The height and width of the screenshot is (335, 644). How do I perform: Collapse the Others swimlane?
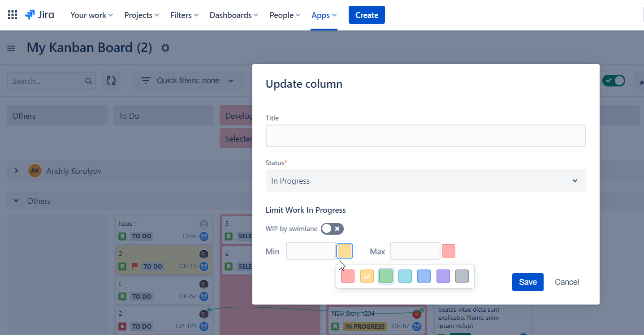pyautogui.click(x=16, y=201)
